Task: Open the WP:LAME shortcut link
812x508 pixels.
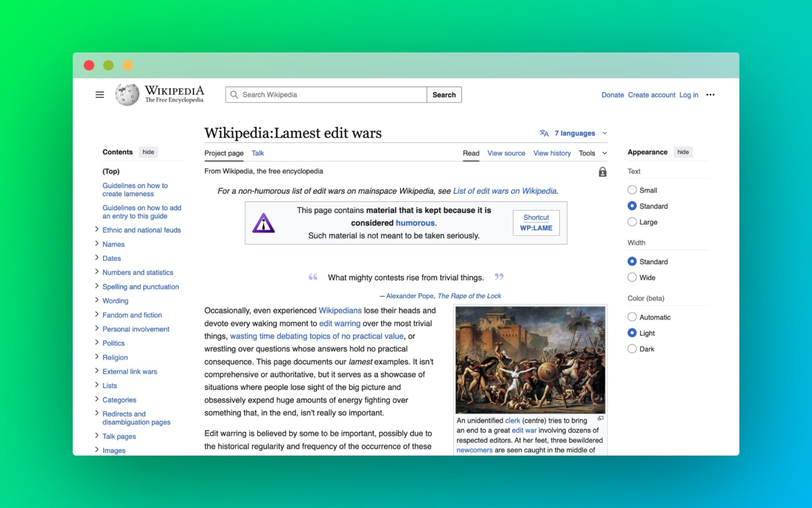Action: click(536, 228)
